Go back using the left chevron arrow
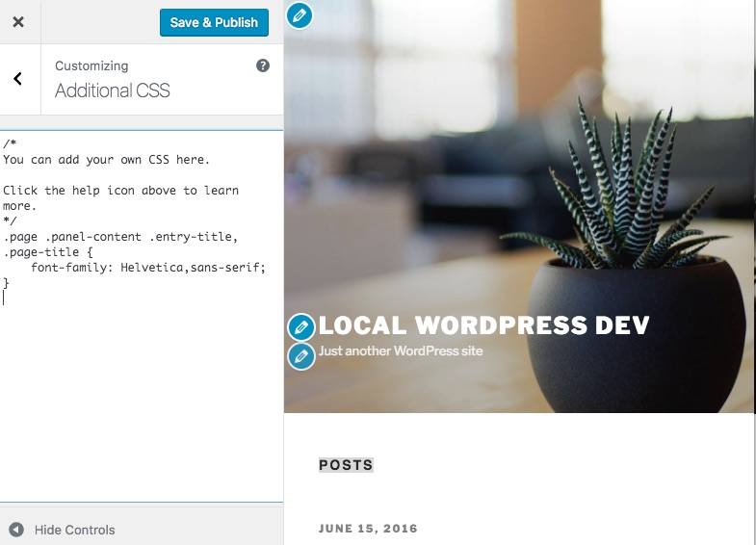Screen dimensions: 756x545 pos(18,79)
